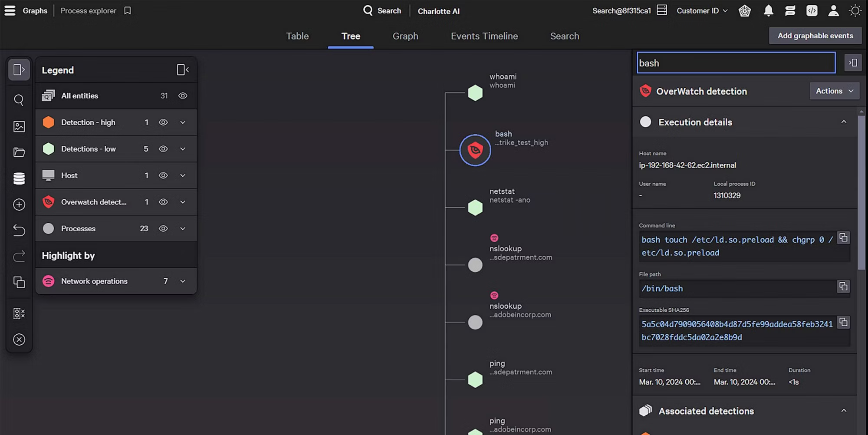868x435 pixels.
Task: Open the notifications bell icon
Action: click(x=768, y=11)
